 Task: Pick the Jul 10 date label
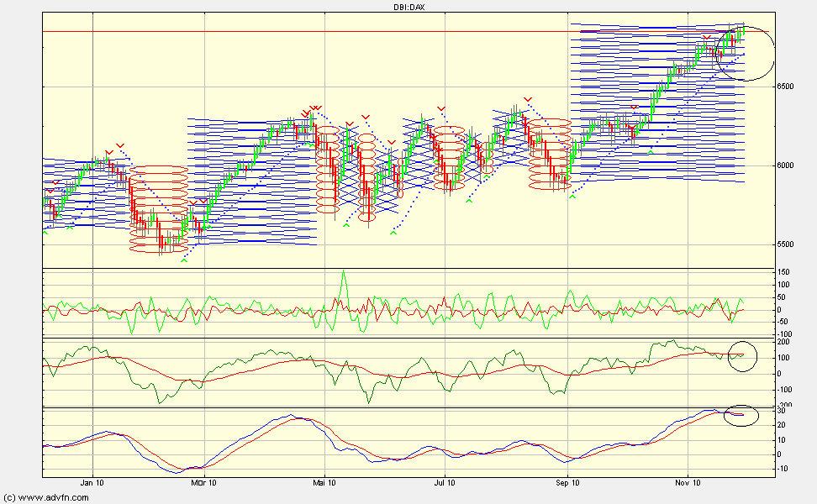pos(445,483)
